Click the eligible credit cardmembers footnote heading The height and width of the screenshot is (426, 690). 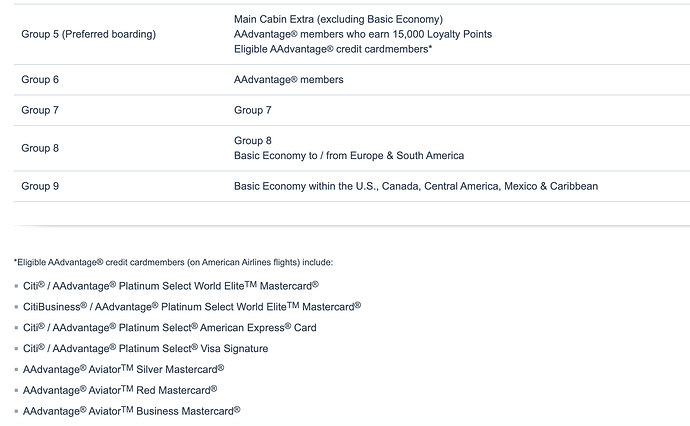173,262
